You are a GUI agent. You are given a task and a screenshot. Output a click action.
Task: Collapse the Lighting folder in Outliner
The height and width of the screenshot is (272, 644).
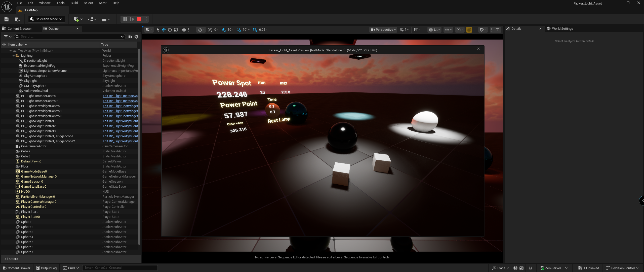[14, 56]
